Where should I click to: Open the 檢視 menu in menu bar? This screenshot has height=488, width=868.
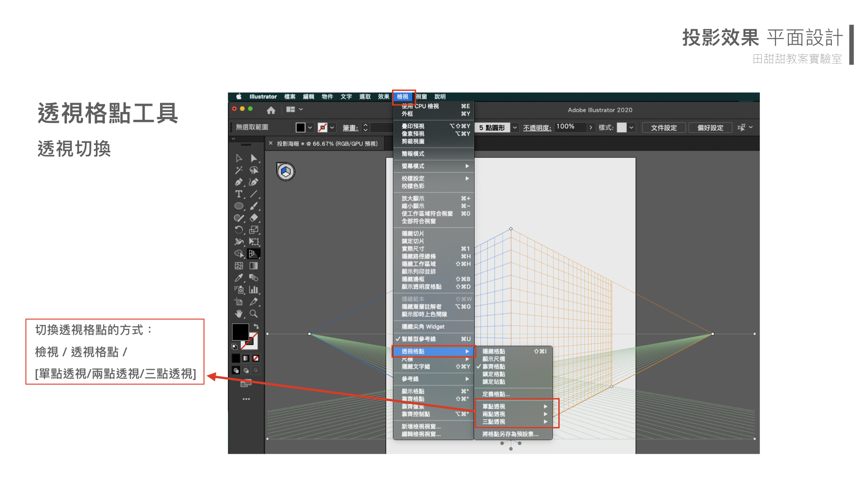pyautogui.click(x=402, y=97)
